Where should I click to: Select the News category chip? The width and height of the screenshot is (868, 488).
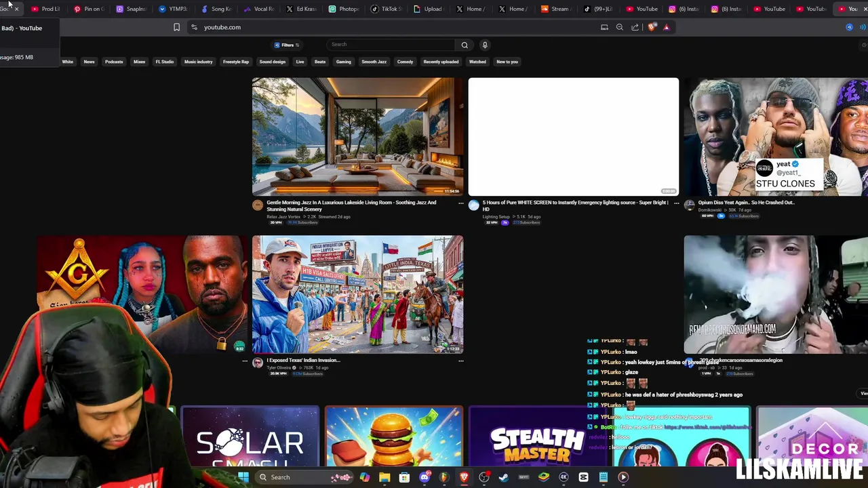click(89, 62)
